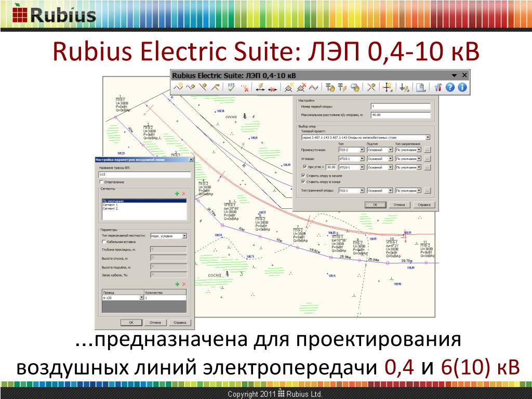Toggle the при угле < checkbox
This screenshot has height=399, width=532.
304,167
